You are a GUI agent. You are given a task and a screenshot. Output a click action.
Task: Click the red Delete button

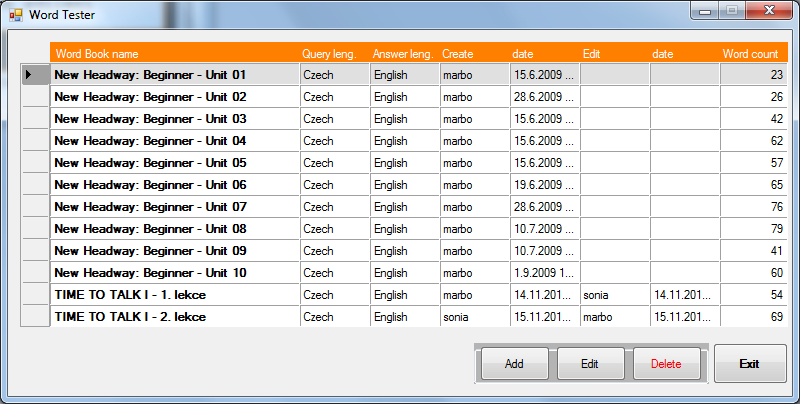point(666,364)
